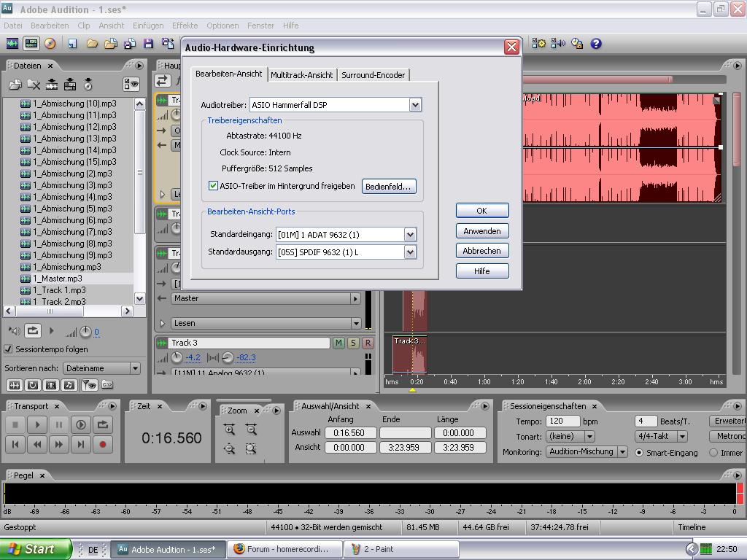Toggle the loop file display filter button
Image resolution: width=747 pixels, height=560 pixels.
tap(32, 385)
